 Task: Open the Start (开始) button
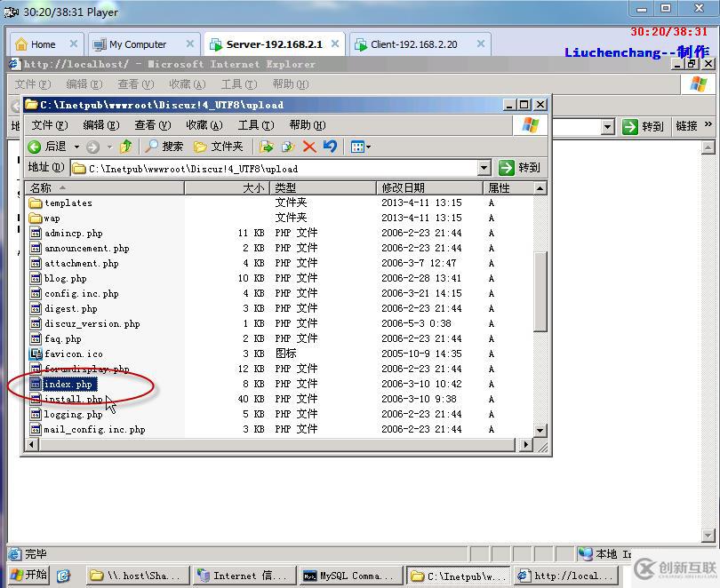tap(29, 575)
